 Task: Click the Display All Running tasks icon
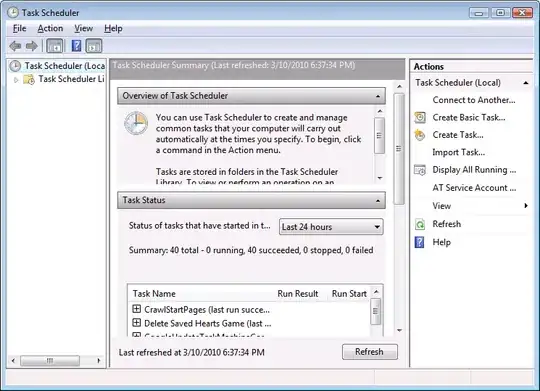[x=420, y=170]
